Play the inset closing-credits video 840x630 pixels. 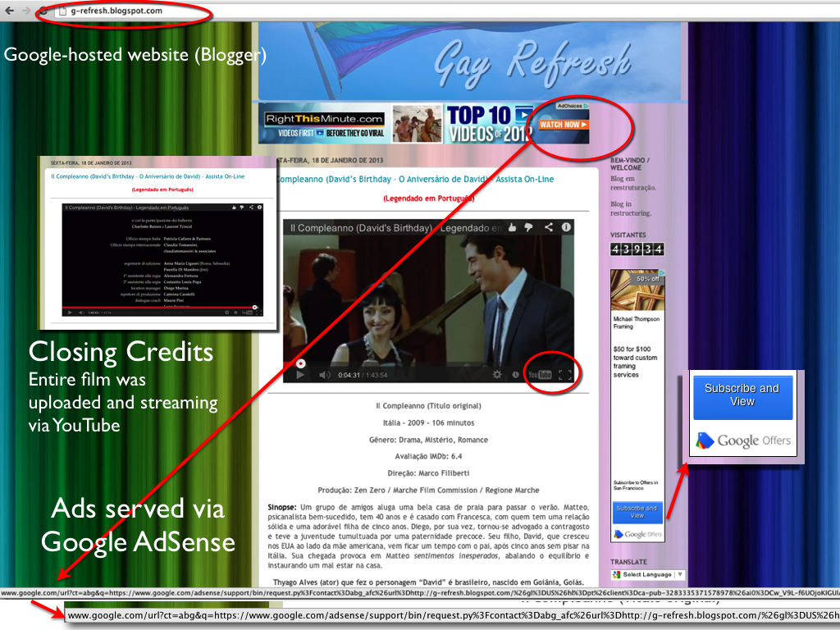pyautogui.click(x=71, y=313)
